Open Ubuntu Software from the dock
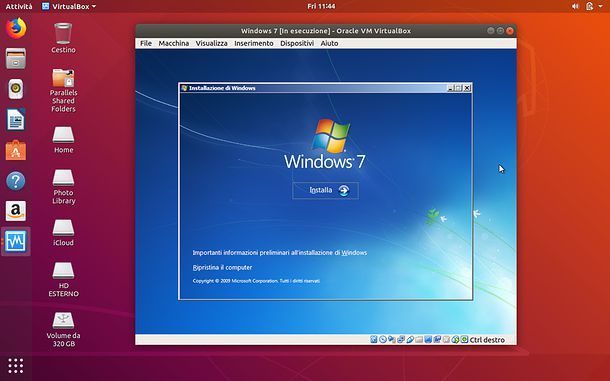 pyautogui.click(x=16, y=150)
